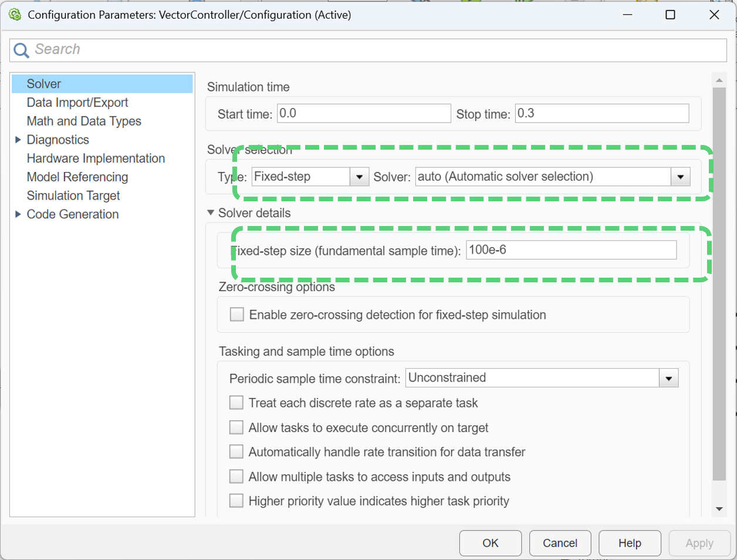737x560 pixels.
Task: Click the Apply button
Action: coord(699,543)
